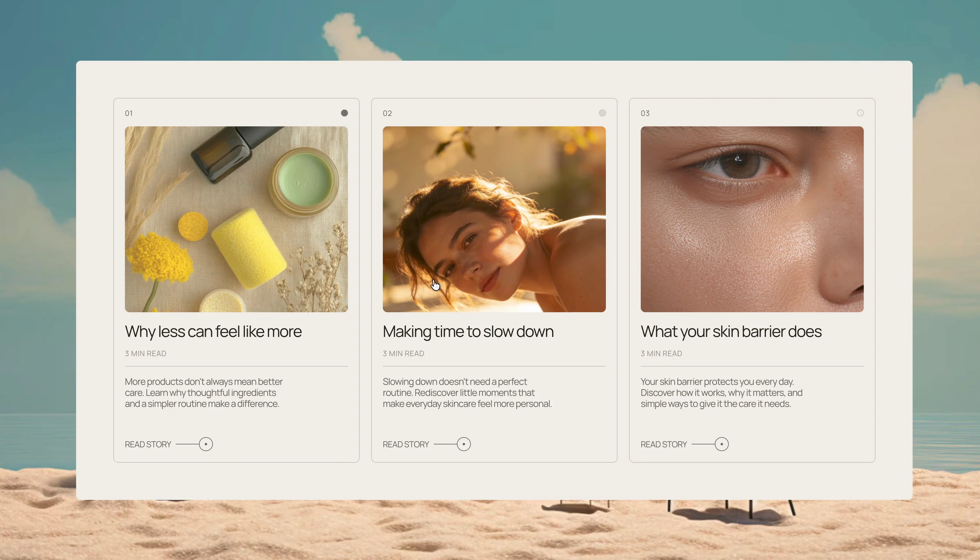The width and height of the screenshot is (980, 560).
Task: Click the 'Making time to slow down' headline
Action: pyautogui.click(x=468, y=332)
